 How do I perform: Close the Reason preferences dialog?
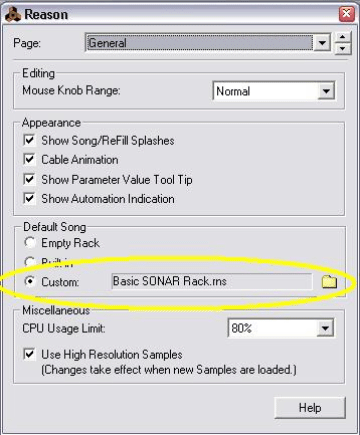(346, 14)
